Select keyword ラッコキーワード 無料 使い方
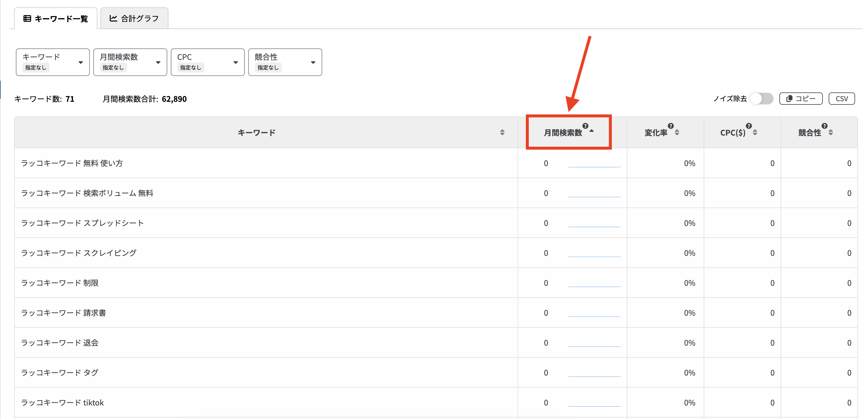Image resolution: width=868 pixels, height=419 pixels. pyautogui.click(x=72, y=163)
